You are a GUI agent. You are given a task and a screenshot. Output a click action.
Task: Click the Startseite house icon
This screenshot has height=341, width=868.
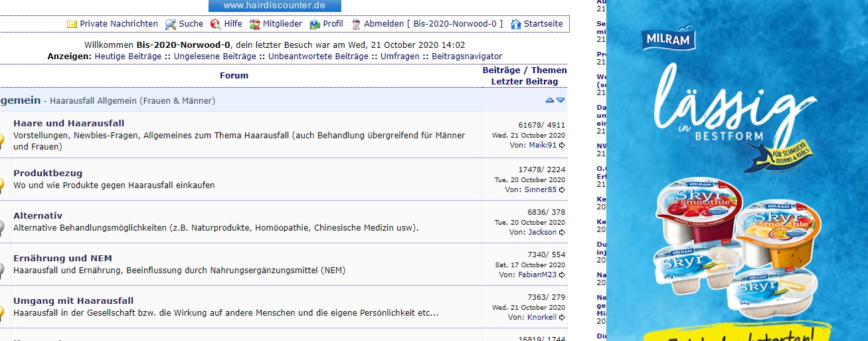515,24
